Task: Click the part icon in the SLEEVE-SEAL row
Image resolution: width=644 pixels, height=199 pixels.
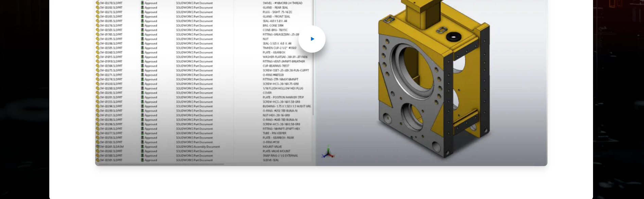Action: pyautogui.click(x=98, y=160)
